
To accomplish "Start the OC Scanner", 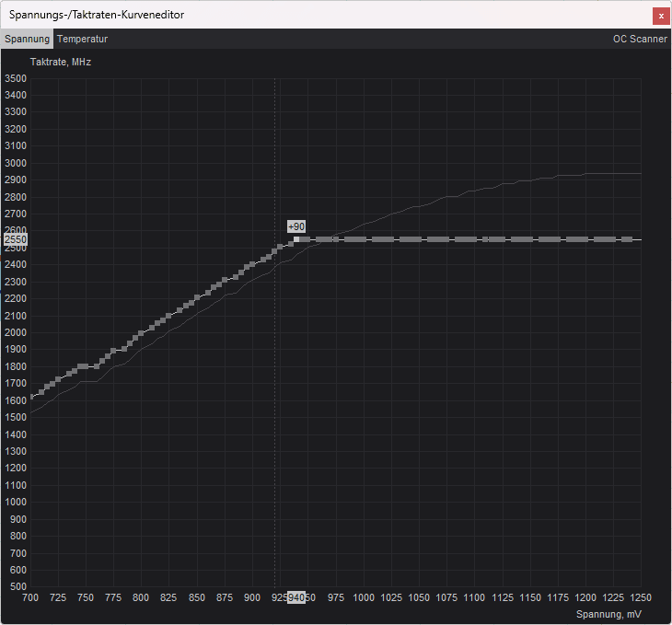I will [x=640, y=39].
